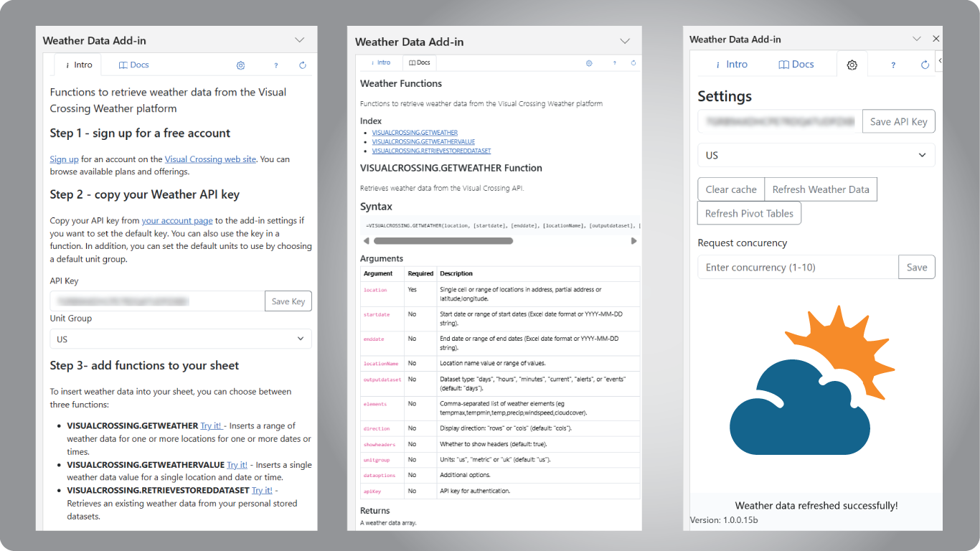This screenshot has width=980, height=551.
Task: Click the Clear cache button
Action: [x=731, y=189]
